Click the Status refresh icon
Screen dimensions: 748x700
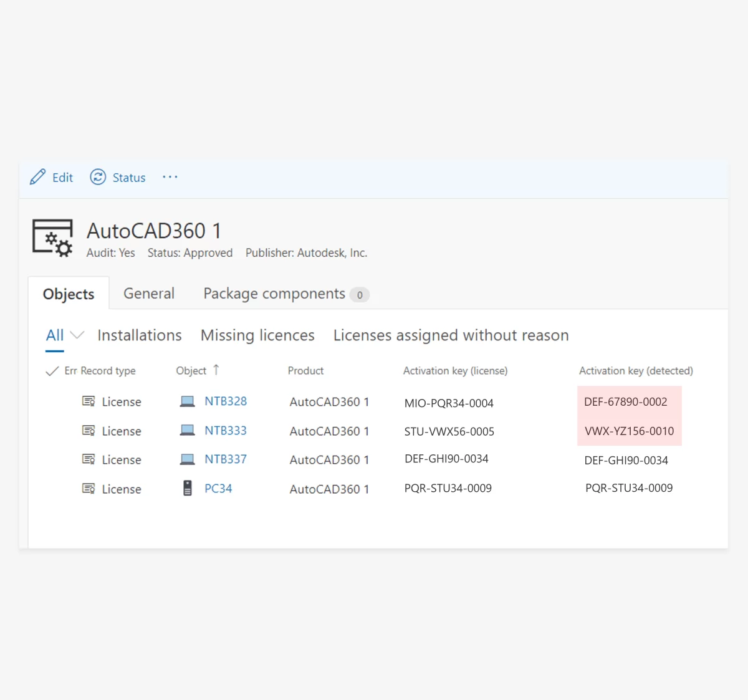(x=98, y=177)
